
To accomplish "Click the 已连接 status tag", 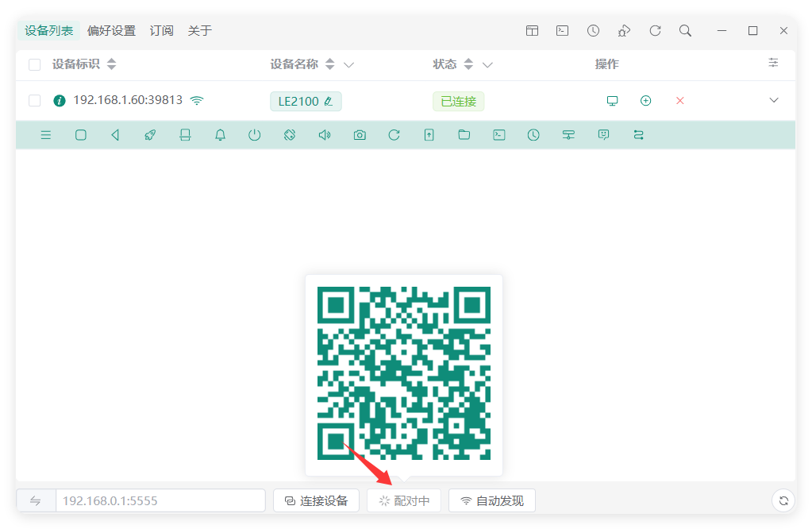I will (458, 101).
